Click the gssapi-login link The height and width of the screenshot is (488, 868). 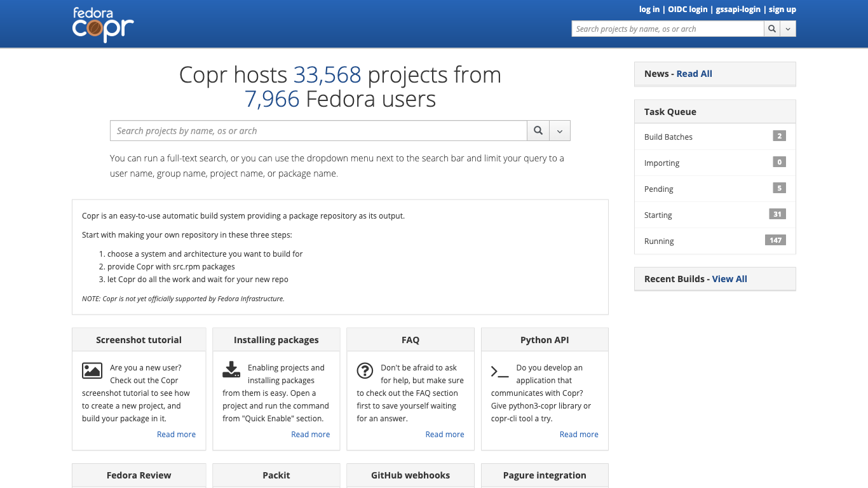tap(738, 10)
